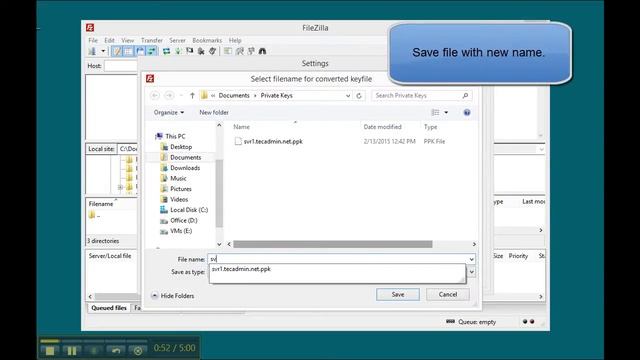Click the reconnect to server icon
This screenshot has height=360, width=640.
click(212, 51)
